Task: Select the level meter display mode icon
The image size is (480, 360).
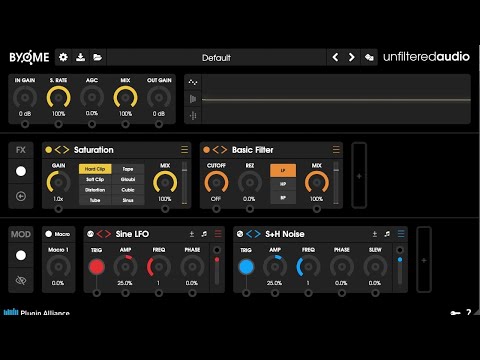Action: point(193,99)
